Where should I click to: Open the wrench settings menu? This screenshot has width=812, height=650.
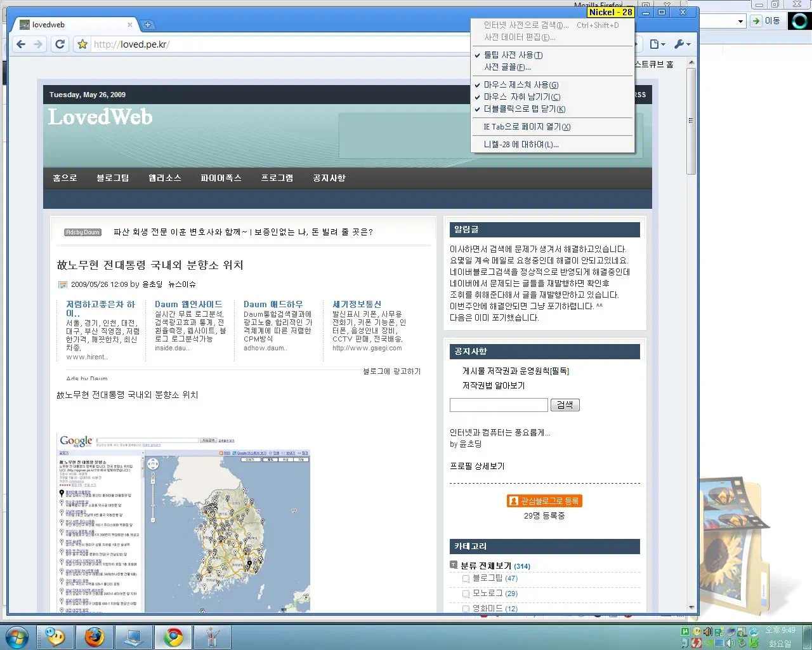point(682,44)
